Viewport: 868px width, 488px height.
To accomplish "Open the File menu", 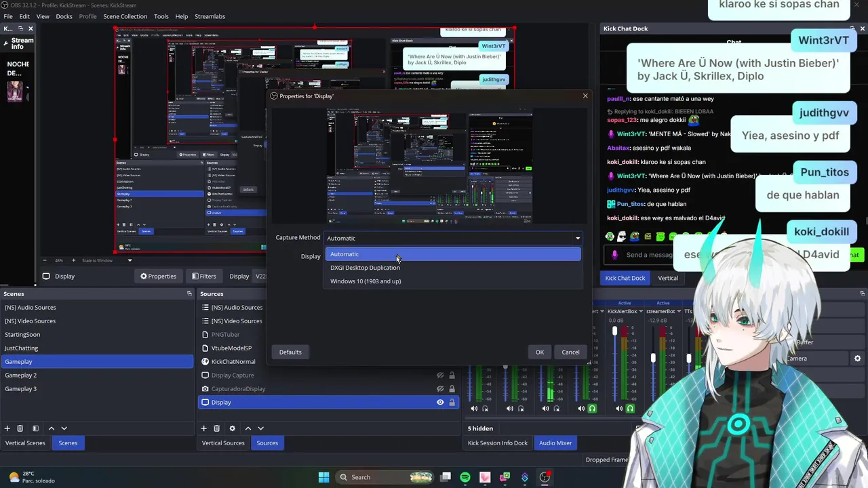I will pos(8,16).
